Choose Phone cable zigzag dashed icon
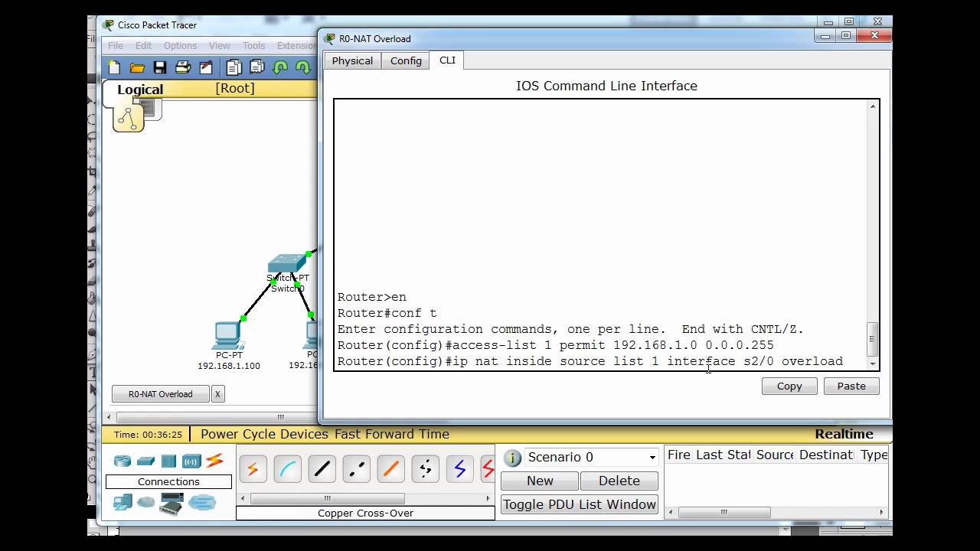This screenshot has height=551, width=980. pyautogui.click(x=425, y=468)
